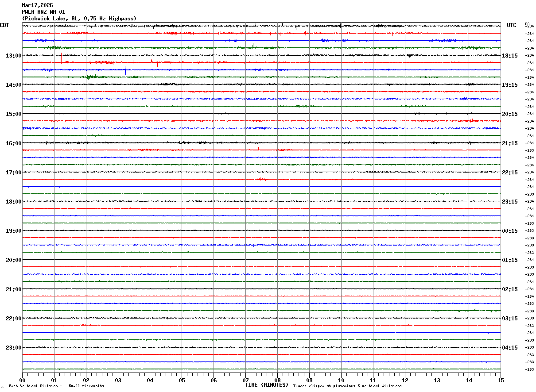536x392 pixels.
Task: Click minute "15" on the bottom time axis
Action: pos(501,380)
